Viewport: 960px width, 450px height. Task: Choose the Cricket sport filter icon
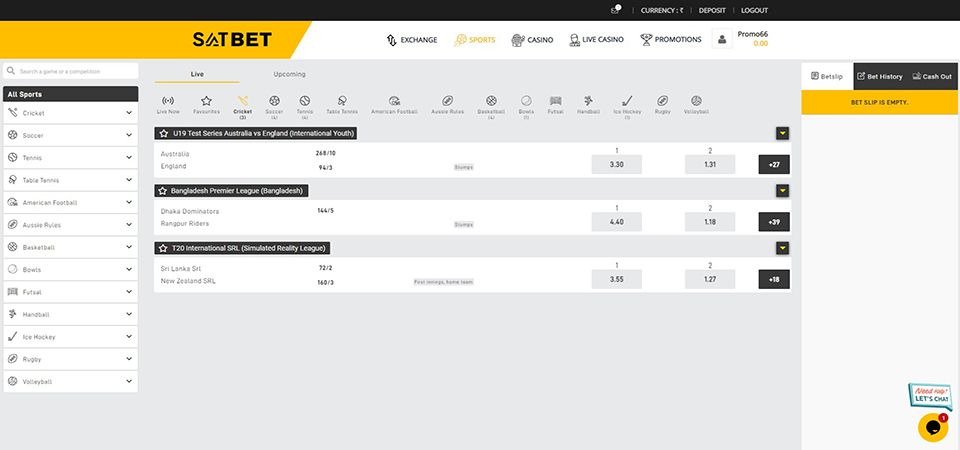point(242,101)
